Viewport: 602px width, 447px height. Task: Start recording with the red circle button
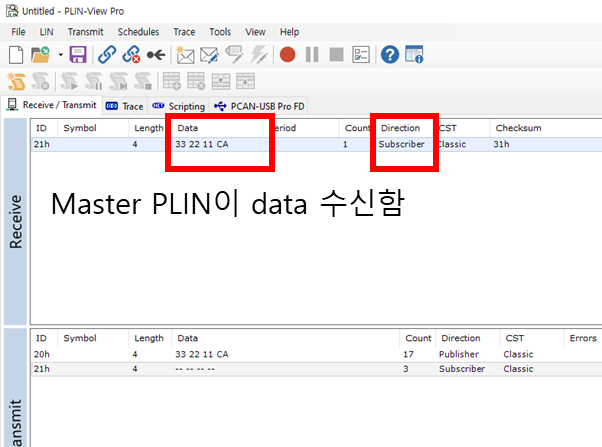tap(288, 55)
